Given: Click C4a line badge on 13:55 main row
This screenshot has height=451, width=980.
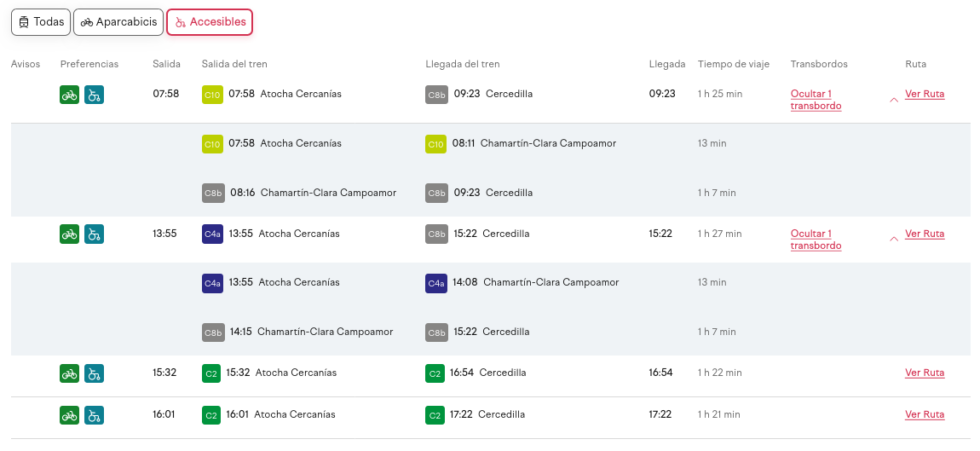Looking at the screenshot, I should [x=212, y=234].
